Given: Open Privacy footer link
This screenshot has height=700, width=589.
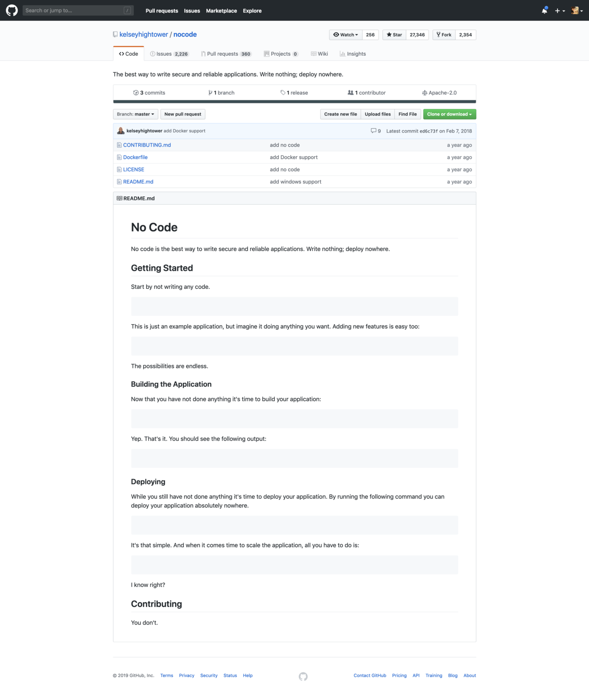Looking at the screenshot, I should 187,675.
